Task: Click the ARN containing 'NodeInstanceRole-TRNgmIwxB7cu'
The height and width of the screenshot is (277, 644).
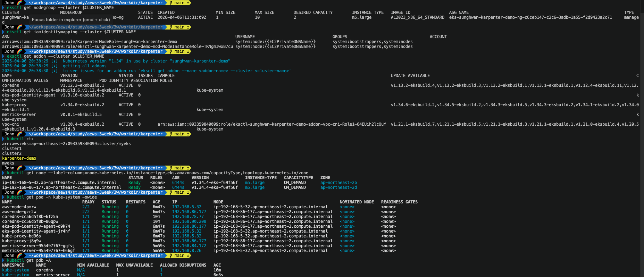Action: coord(117,47)
